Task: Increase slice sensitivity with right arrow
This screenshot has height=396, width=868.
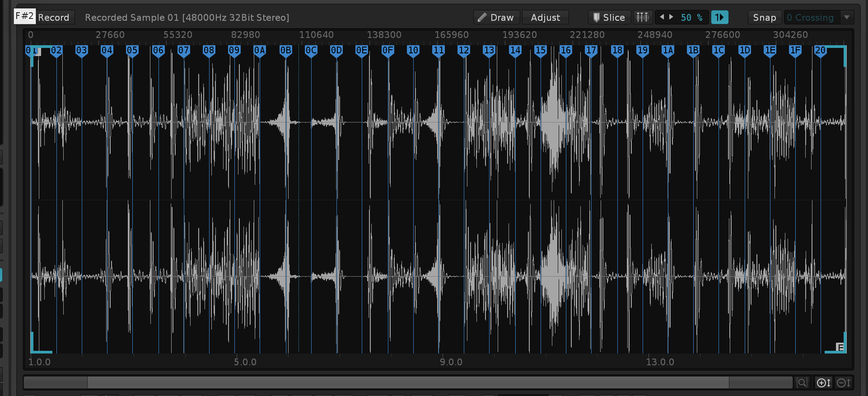Action: tap(672, 17)
